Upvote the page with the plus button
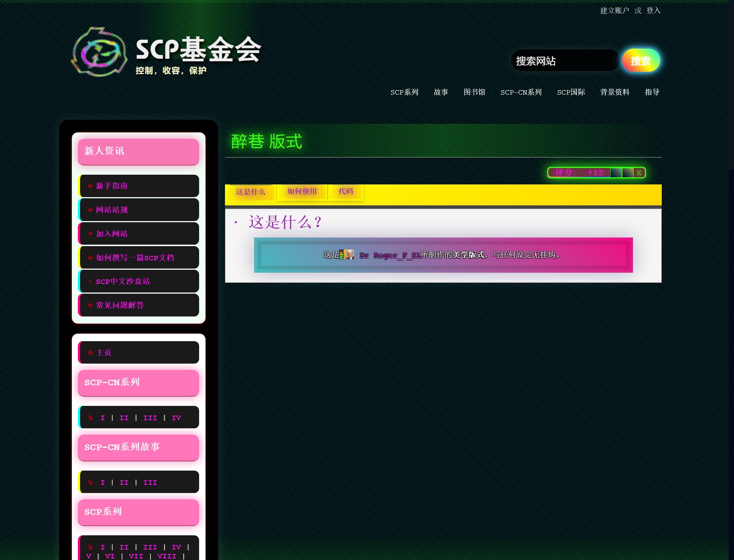 (616, 173)
